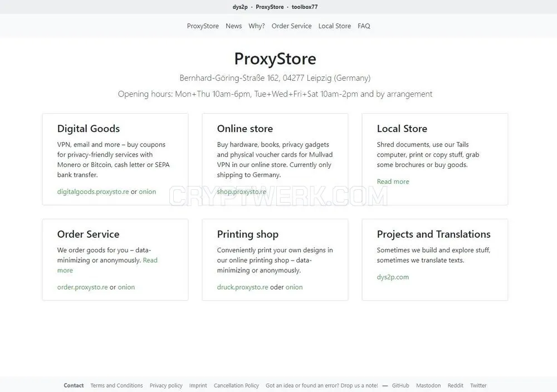The image size is (557, 392).
Task: Open the onion link in Printing shop card
Action: [294, 287]
